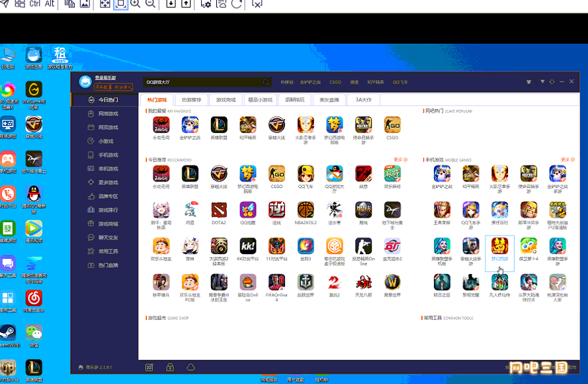The width and height of the screenshot is (588, 384).
Task: Open 明日之后 in mobile games
Action: pos(442,282)
